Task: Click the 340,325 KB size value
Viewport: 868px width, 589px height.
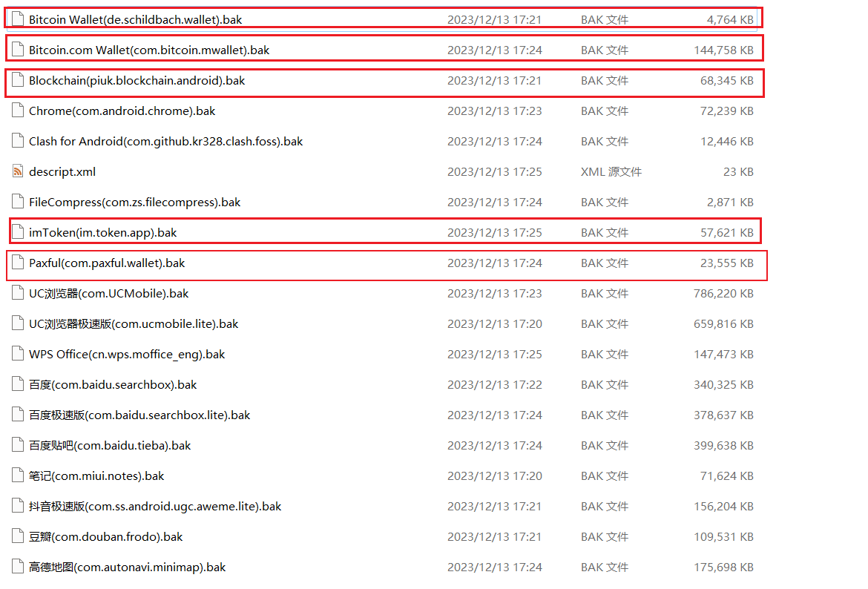Action: coord(723,385)
